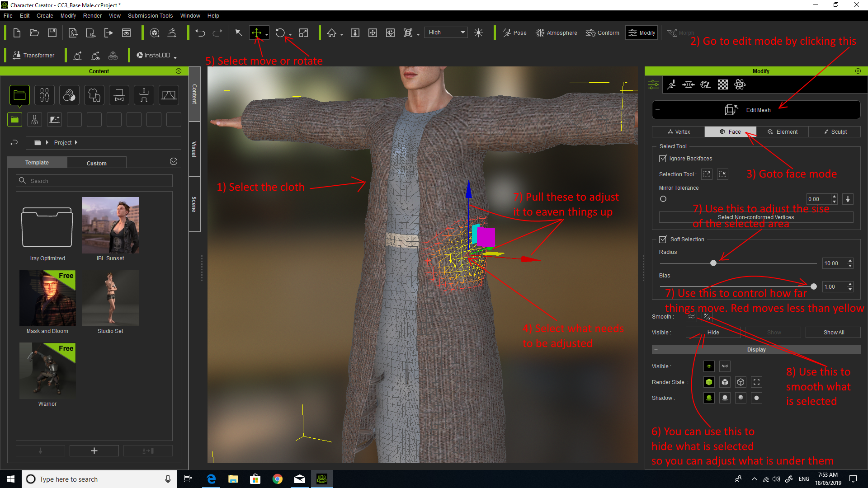
Task: Open the checkerboard Texture tab in Modify
Action: 723,84
